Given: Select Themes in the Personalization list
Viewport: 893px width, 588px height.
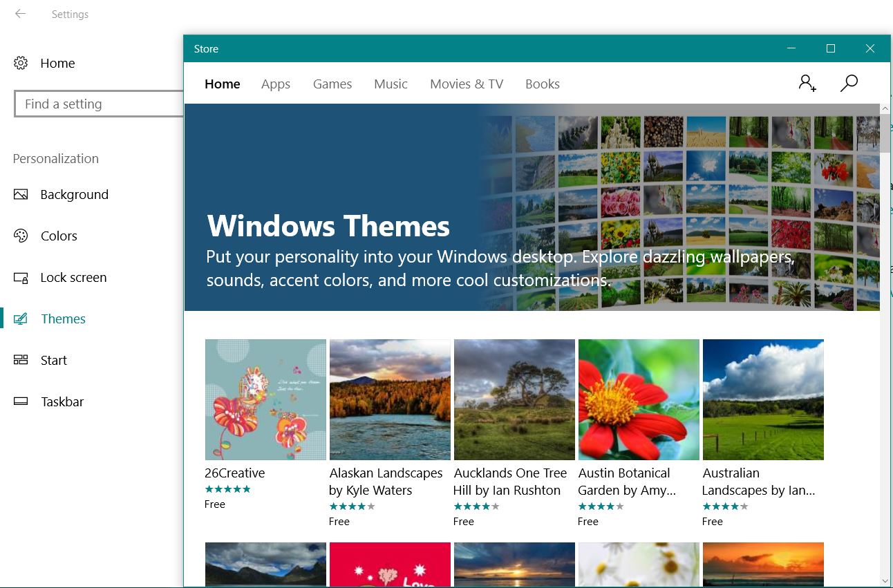Looking at the screenshot, I should pyautogui.click(x=63, y=319).
